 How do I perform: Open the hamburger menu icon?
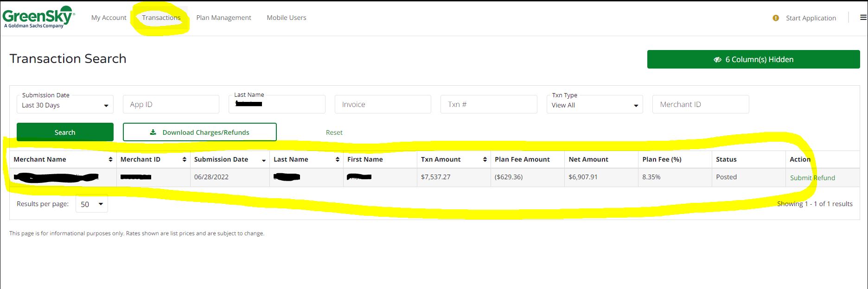863,18
